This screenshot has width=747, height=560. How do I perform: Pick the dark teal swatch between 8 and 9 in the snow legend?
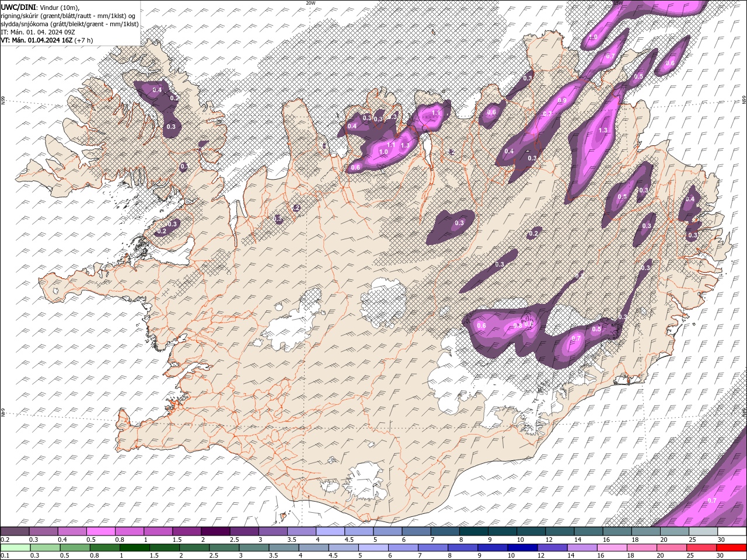coord(474,531)
